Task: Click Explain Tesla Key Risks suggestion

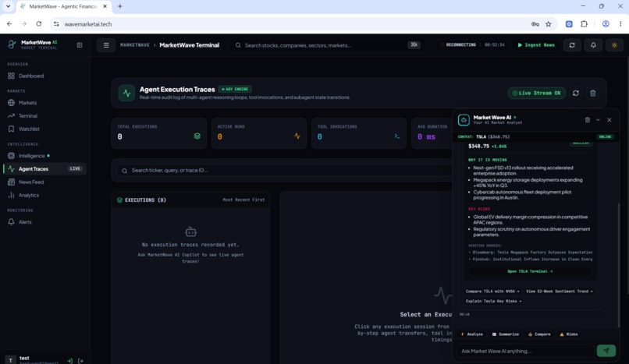Action: 493,301
